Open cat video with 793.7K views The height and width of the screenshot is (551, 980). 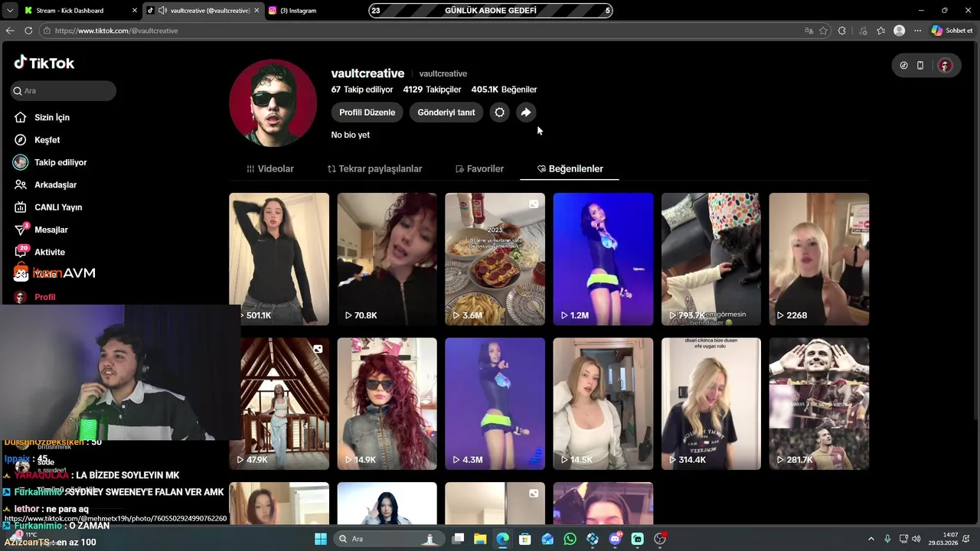711,259
